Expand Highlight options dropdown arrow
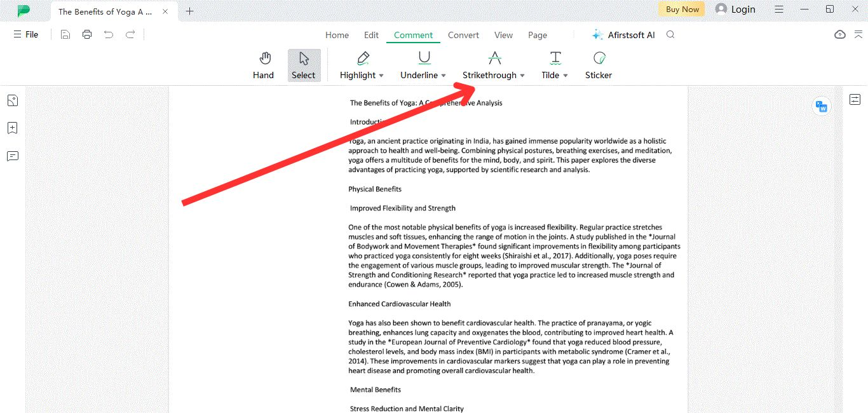The height and width of the screenshot is (413, 868). [381, 76]
